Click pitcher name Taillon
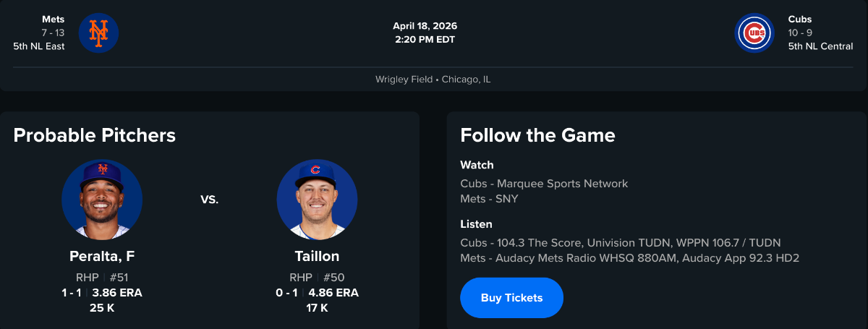This screenshot has height=329, width=868. 317,256
